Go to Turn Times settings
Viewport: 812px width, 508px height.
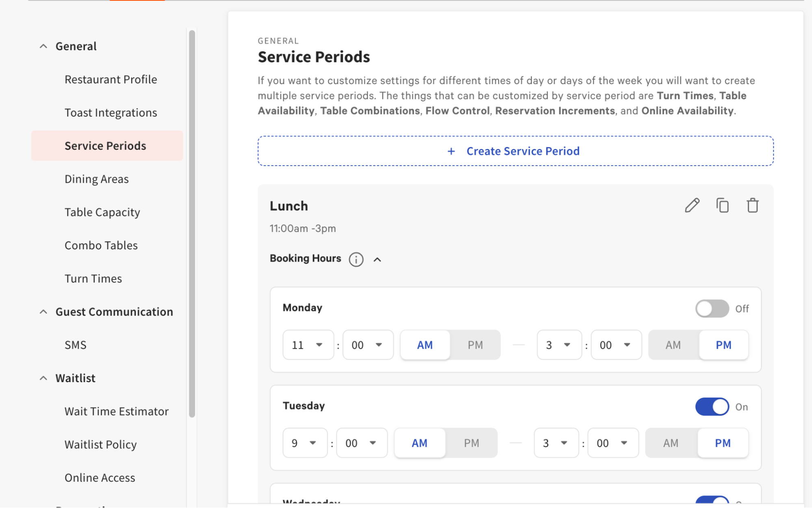click(x=93, y=279)
